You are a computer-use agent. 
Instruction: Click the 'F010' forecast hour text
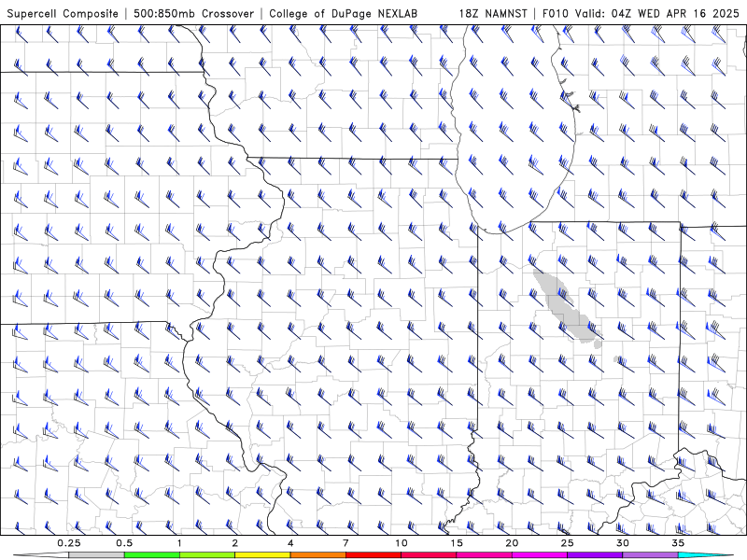555,13
